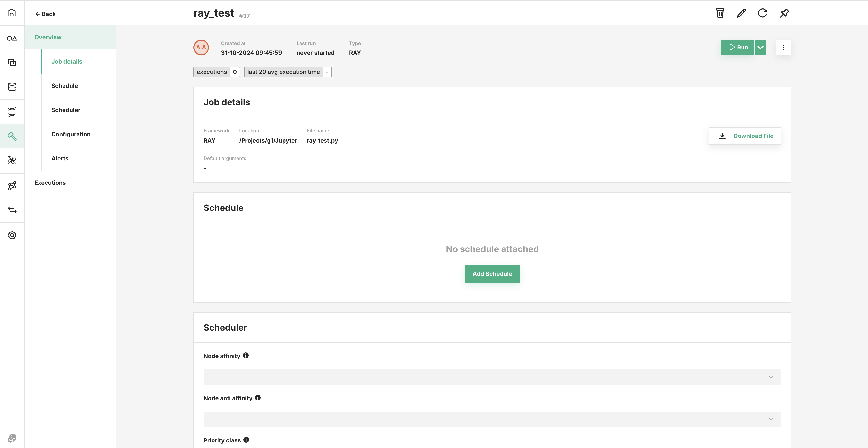Select the Alerts overview section
Viewport: 868px width, 448px height.
[60, 158]
